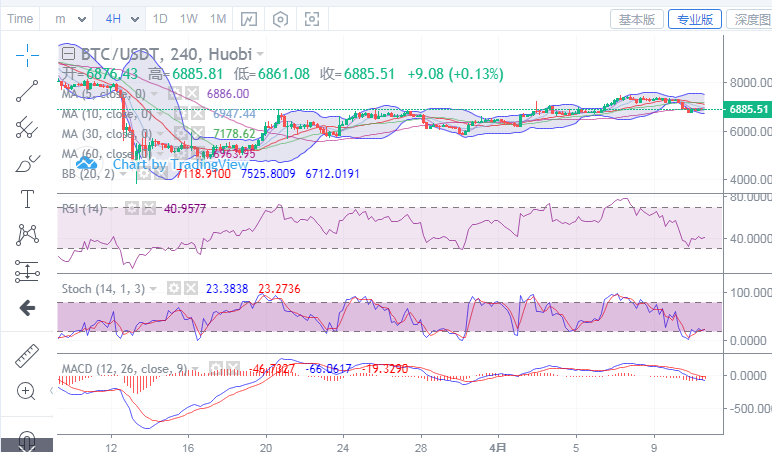Remove the MA (5, close, 0) indicator
772x452 pixels.
tap(192, 94)
